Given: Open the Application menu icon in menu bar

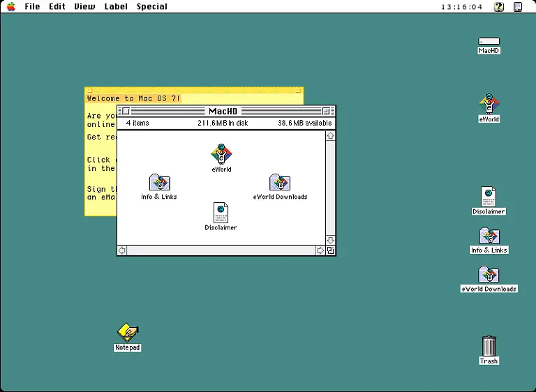Looking at the screenshot, I should (518, 7).
